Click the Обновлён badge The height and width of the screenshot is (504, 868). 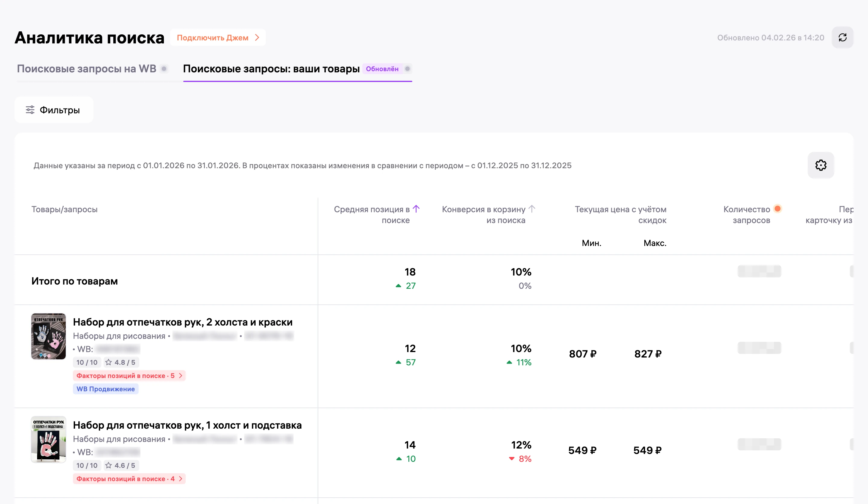click(382, 69)
